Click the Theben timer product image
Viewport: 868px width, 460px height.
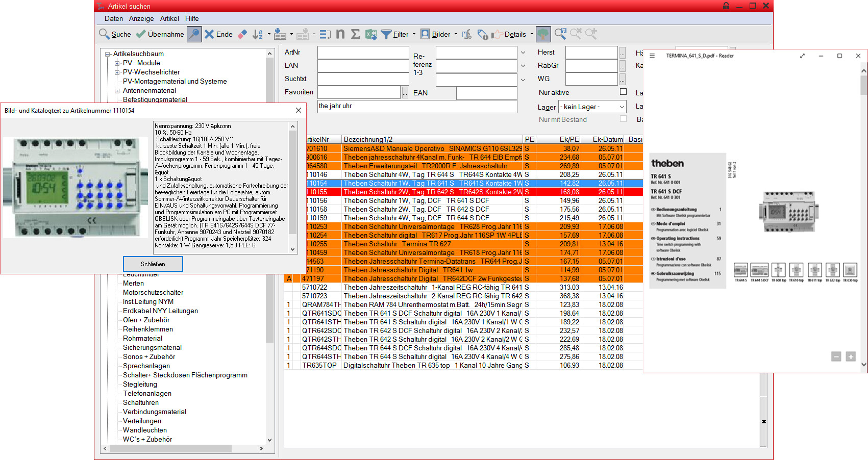75,187
